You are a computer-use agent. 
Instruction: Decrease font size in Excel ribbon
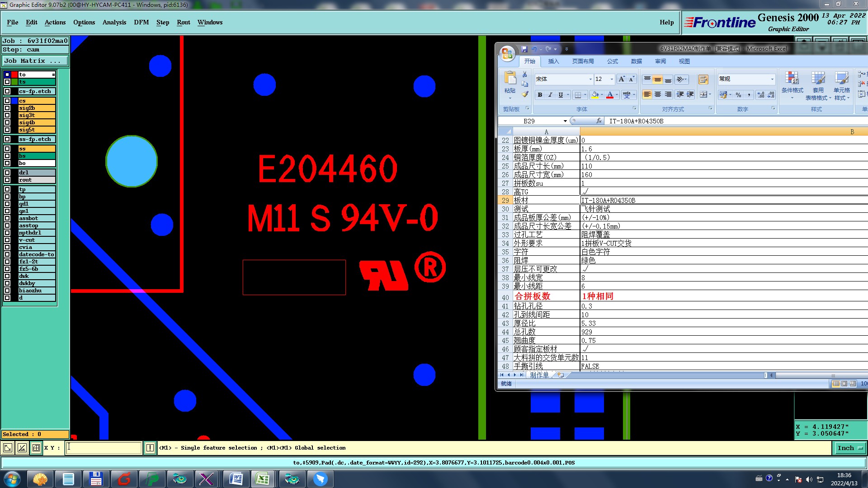[x=632, y=79]
